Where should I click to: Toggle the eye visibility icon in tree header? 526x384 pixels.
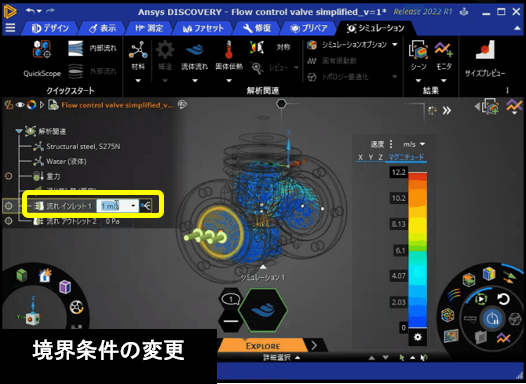coord(20,105)
